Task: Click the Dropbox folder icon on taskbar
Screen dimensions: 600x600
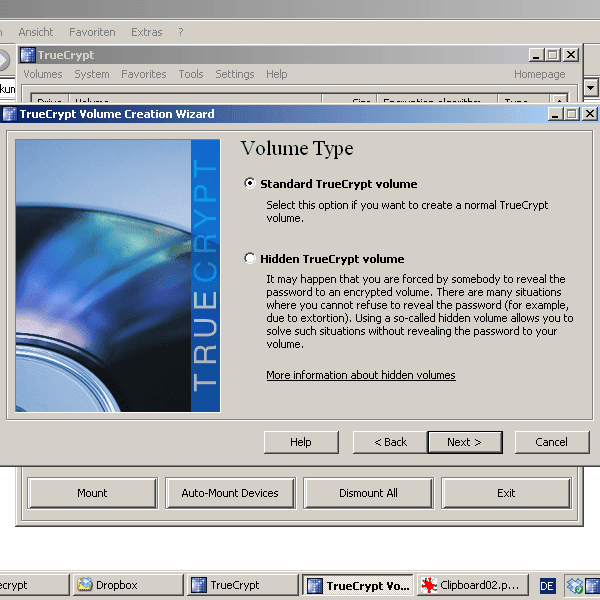Action: (84, 585)
